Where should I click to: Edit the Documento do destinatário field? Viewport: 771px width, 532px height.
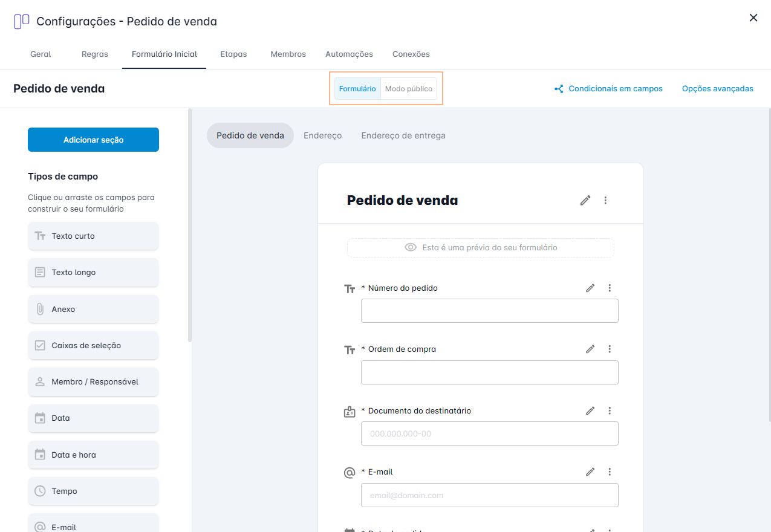590,410
